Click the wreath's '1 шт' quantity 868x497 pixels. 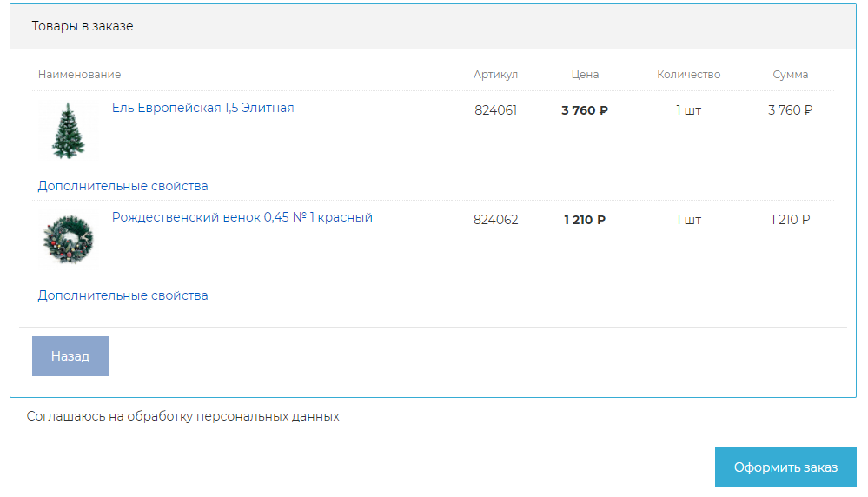click(x=688, y=220)
